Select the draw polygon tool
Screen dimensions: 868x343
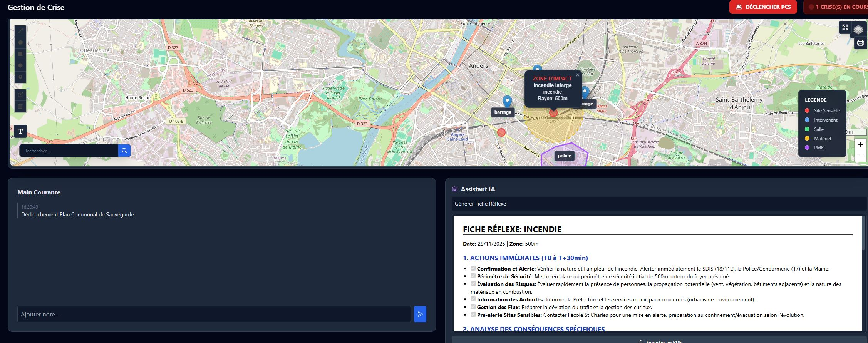pos(20,42)
